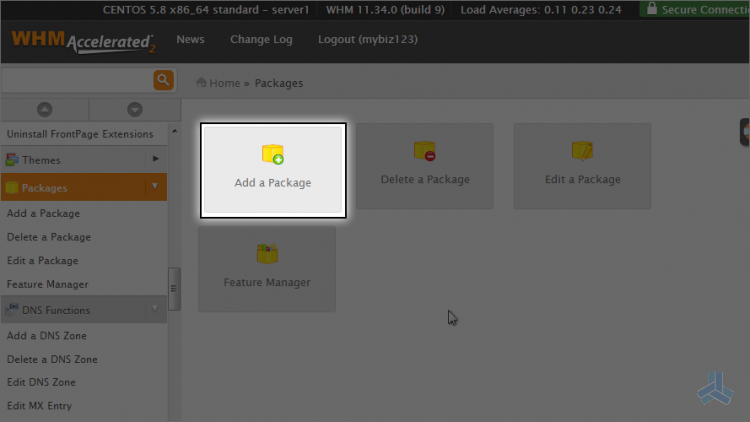
Task: Collapse the DNS Functions section arrow
Action: pos(155,309)
